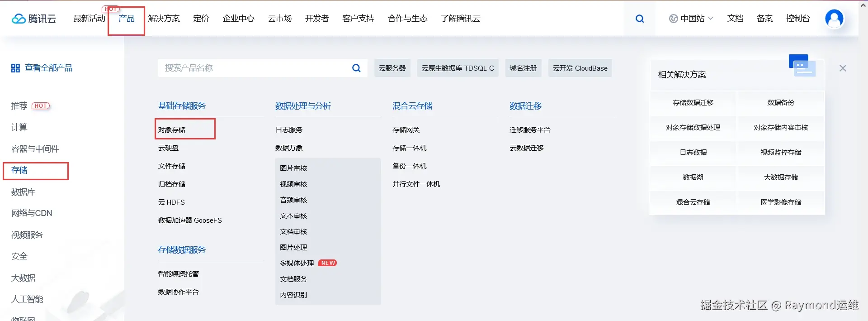Click the 云开发 CloudBase tag
Viewport: 868px width, 321px height.
coord(580,68)
